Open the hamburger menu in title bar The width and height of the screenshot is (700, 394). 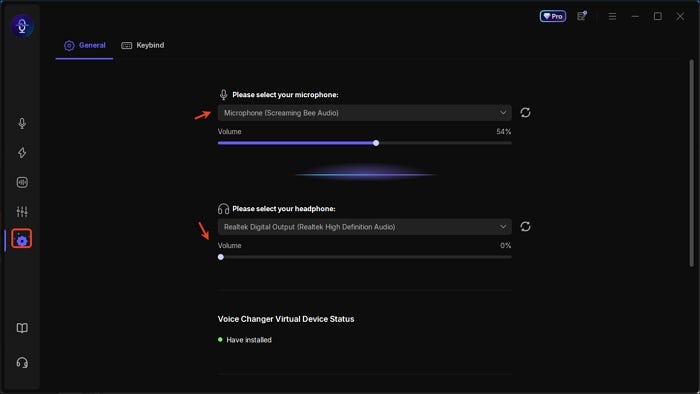pyautogui.click(x=612, y=16)
